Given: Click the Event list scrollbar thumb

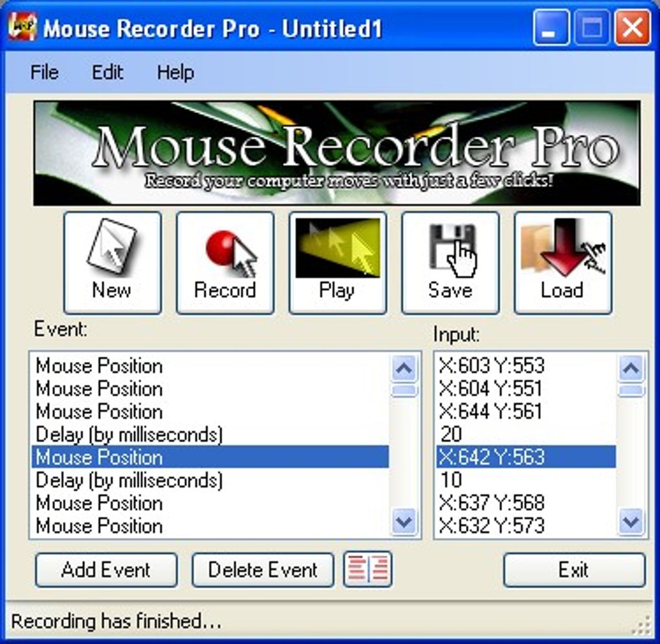Looking at the screenshot, I should pos(404,391).
